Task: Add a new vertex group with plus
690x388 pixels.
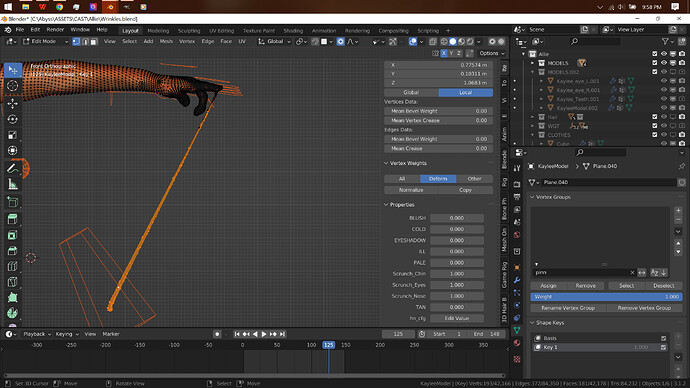Action: click(678, 210)
